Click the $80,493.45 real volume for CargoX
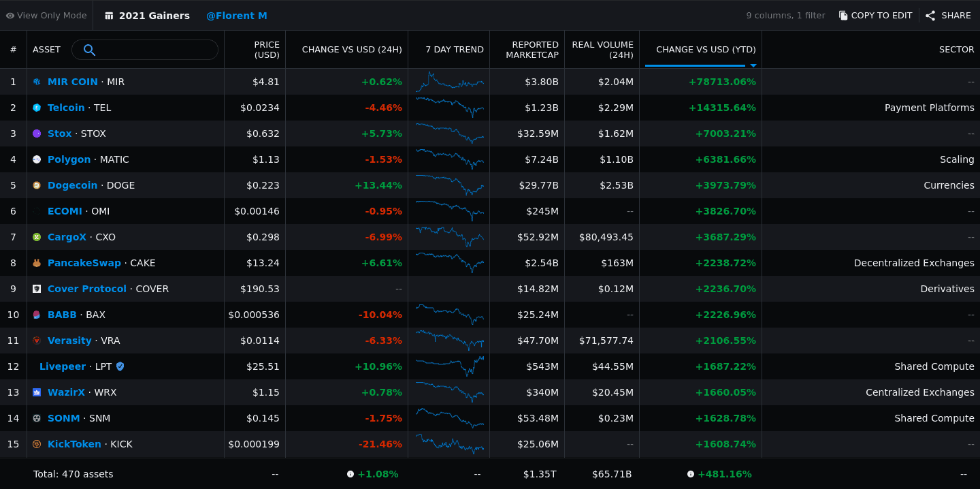This screenshot has width=980, height=489. point(606,237)
